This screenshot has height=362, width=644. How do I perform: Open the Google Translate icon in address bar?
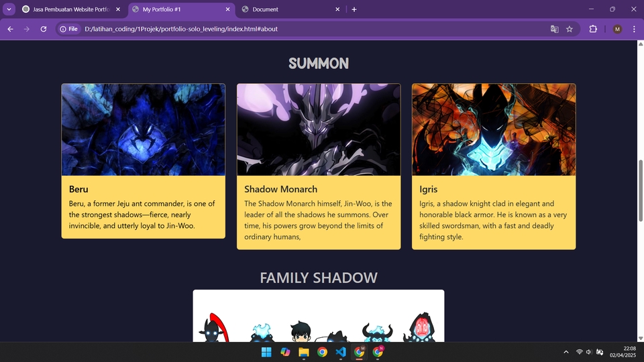coord(555,29)
